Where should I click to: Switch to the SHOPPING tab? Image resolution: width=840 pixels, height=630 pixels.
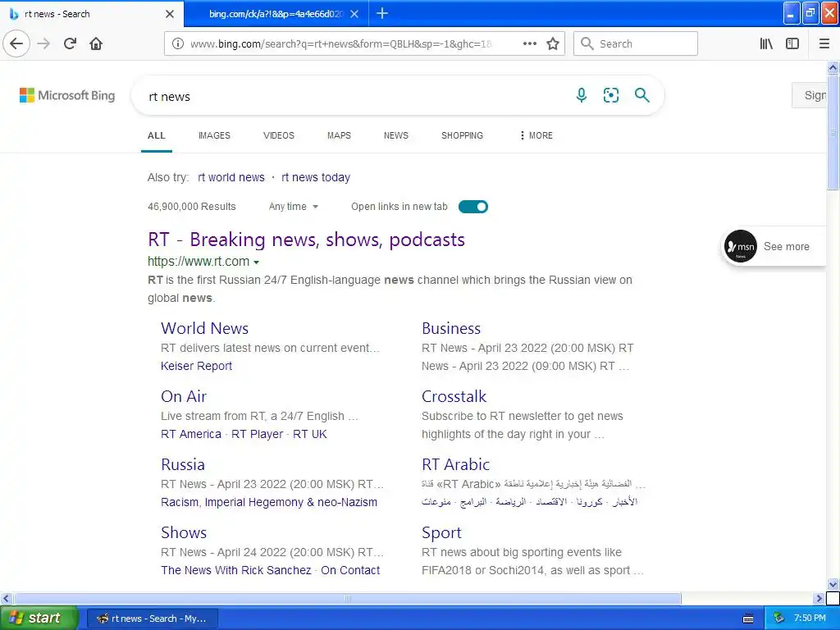coord(463,135)
